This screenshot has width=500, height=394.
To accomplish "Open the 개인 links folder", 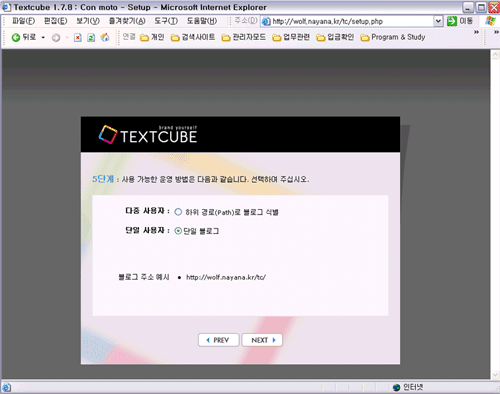I will [x=152, y=37].
